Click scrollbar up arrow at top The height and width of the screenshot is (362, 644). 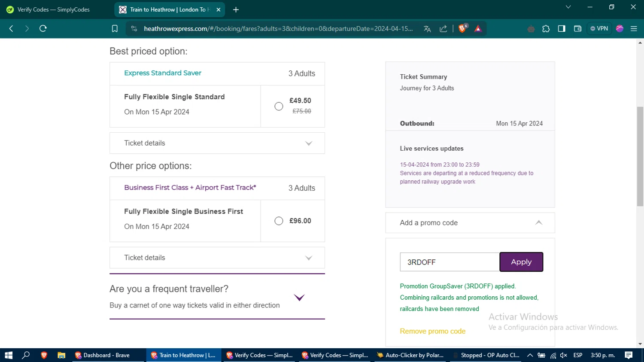click(640, 43)
